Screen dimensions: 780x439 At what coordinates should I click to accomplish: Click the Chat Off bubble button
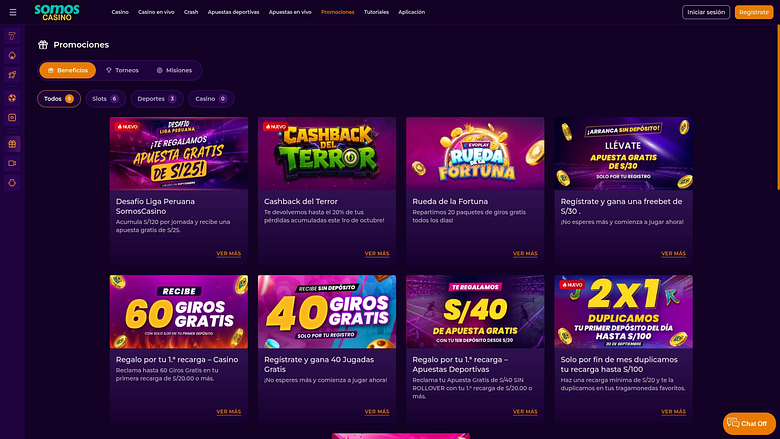pos(749,424)
